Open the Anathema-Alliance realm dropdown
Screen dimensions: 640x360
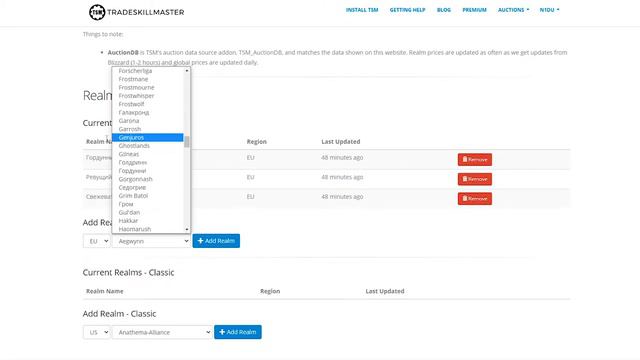point(162,332)
